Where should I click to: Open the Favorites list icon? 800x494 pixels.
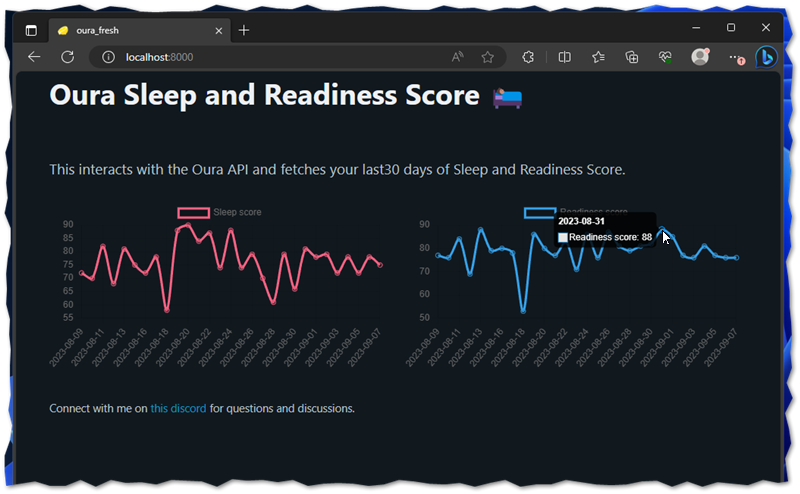click(598, 57)
